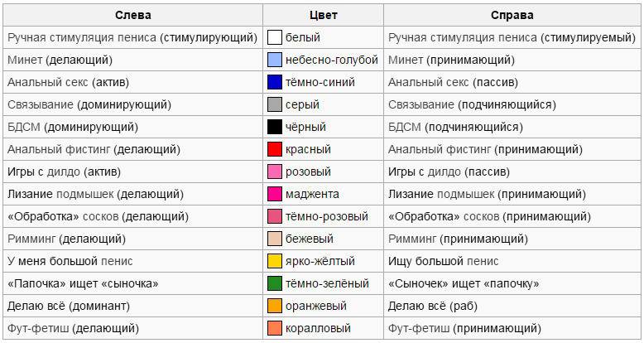Screen dimensions: 644x343
Task: Click the dark blue color swatch
Action: pos(275,82)
